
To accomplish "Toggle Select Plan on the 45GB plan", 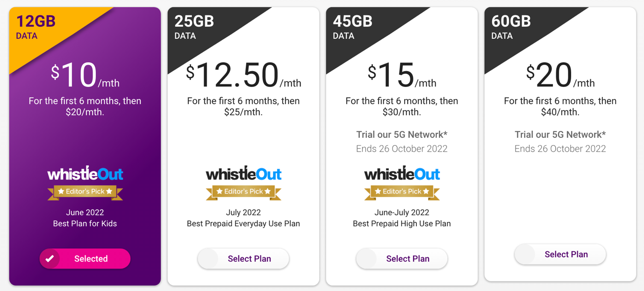I will (402, 259).
